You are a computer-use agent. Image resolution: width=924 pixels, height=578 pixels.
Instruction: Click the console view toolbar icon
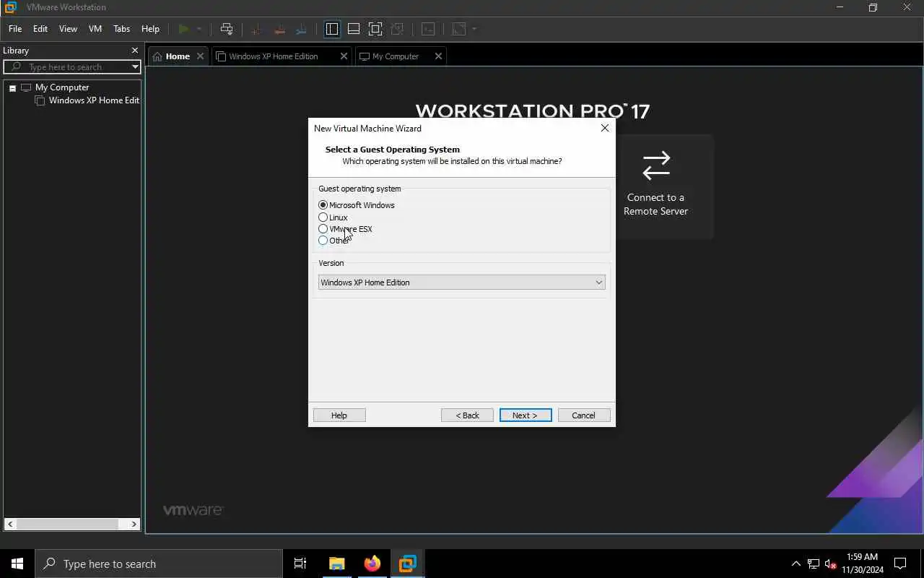coord(428,29)
